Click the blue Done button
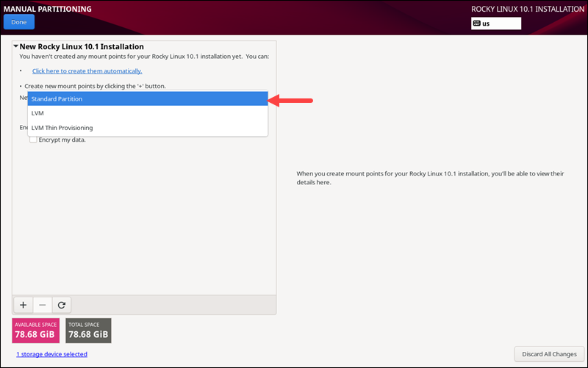The image size is (588, 368). click(x=18, y=22)
